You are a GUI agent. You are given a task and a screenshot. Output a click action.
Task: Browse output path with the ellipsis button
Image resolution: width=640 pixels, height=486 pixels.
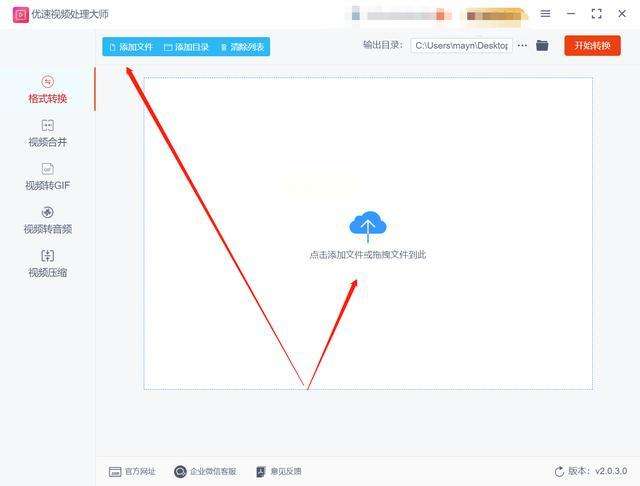tap(522, 45)
